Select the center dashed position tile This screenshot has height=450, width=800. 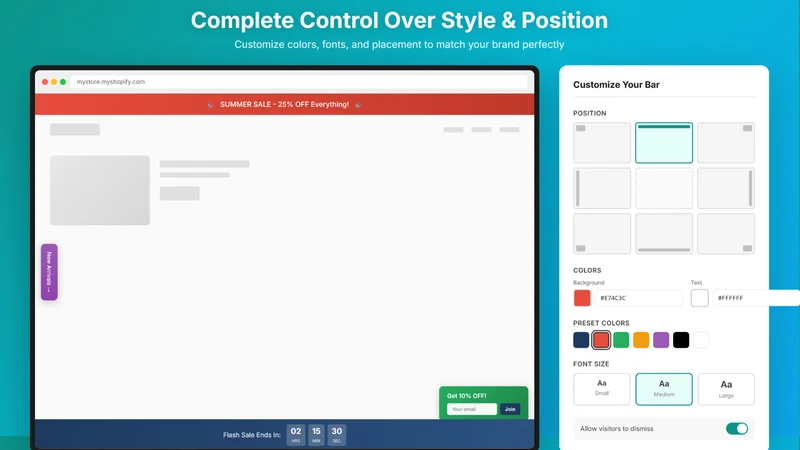[x=664, y=188]
